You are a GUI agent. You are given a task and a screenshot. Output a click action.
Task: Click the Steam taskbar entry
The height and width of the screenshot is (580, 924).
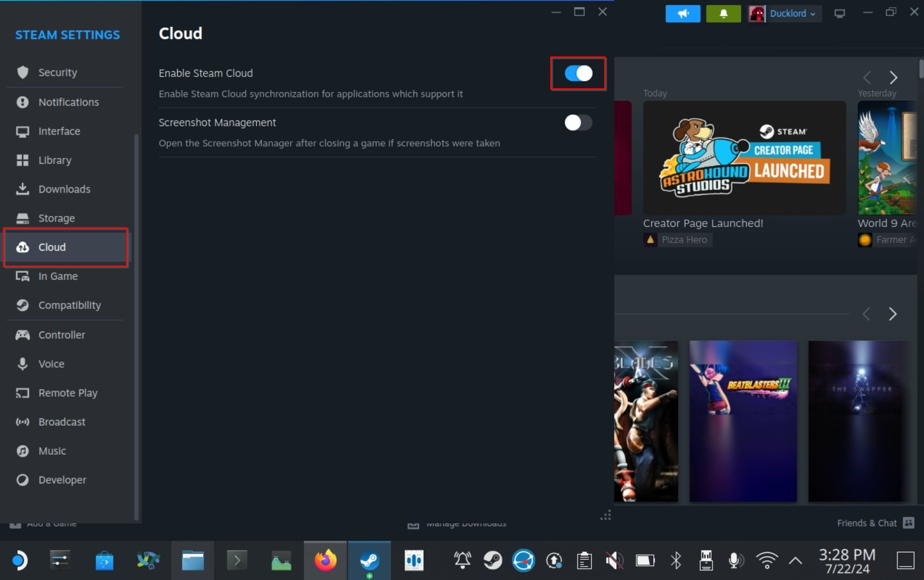[369, 560]
